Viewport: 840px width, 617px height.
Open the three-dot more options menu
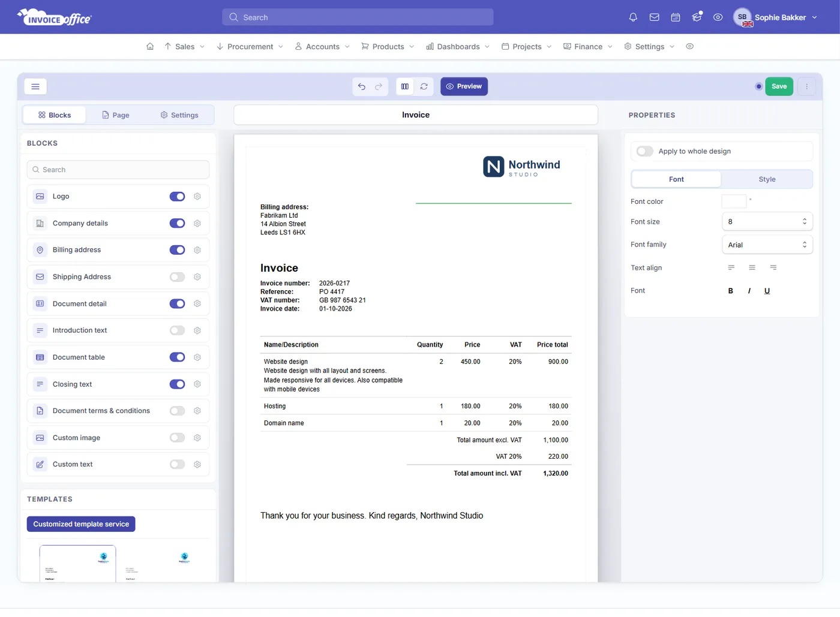coord(807,86)
